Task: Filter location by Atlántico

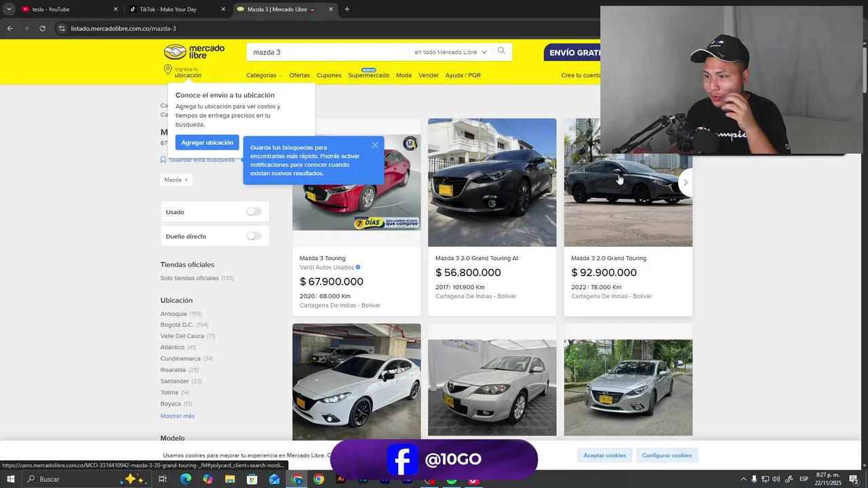Action: 178,347
